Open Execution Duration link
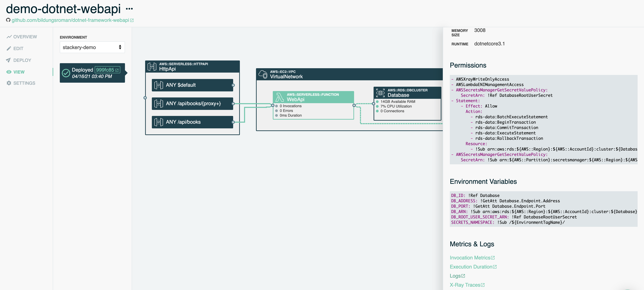The height and width of the screenshot is (290, 644). pyautogui.click(x=473, y=267)
